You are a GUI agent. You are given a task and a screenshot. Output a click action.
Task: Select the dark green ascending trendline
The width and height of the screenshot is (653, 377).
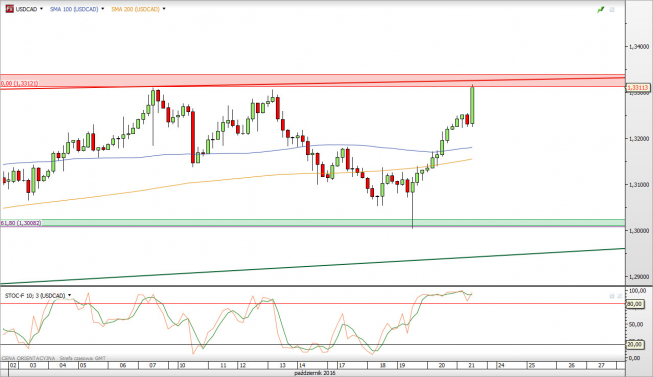312,266
